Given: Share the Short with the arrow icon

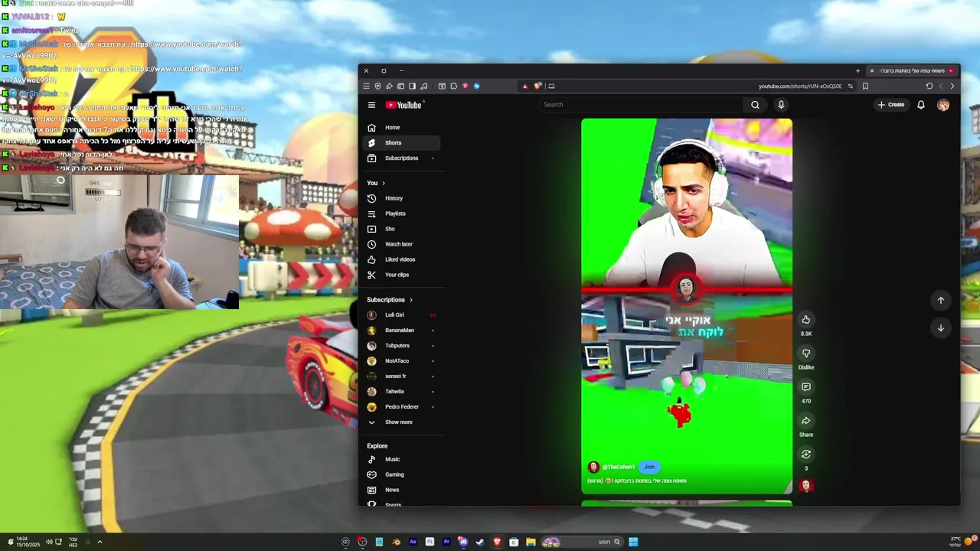Looking at the screenshot, I should coord(805,421).
